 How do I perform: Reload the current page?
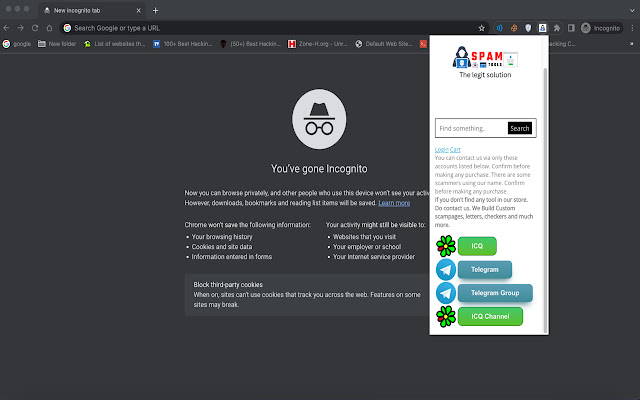[x=35, y=28]
